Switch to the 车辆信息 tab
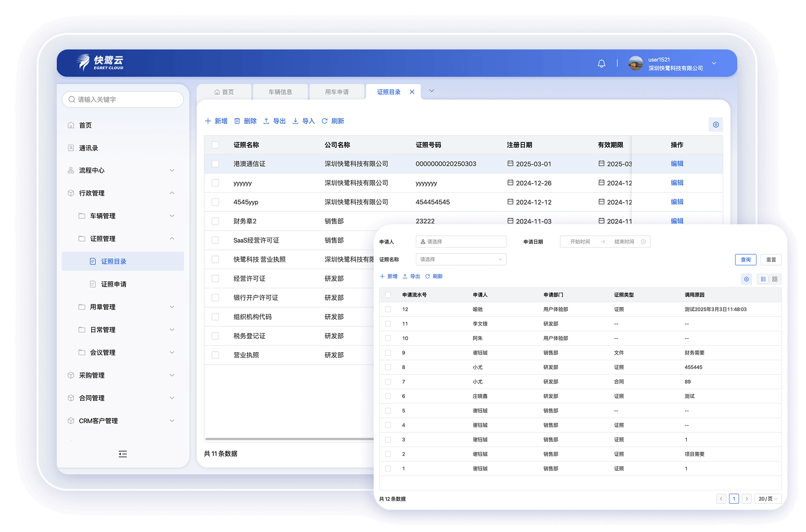Viewport: 806px width, 532px height. 280,92
